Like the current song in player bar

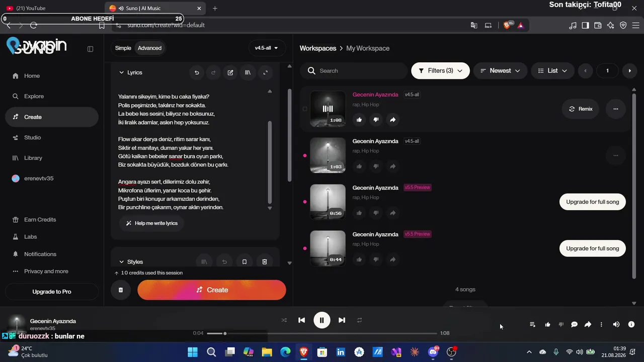[x=547, y=324]
